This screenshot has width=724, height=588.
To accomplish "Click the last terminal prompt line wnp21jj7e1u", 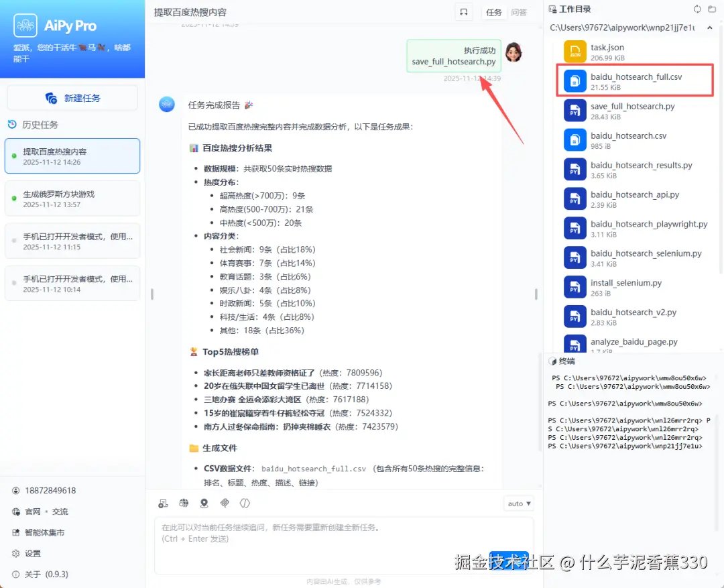I will pos(625,447).
